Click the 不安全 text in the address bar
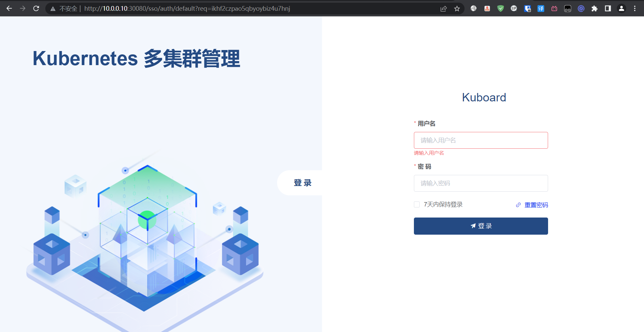 [x=68, y=9]
